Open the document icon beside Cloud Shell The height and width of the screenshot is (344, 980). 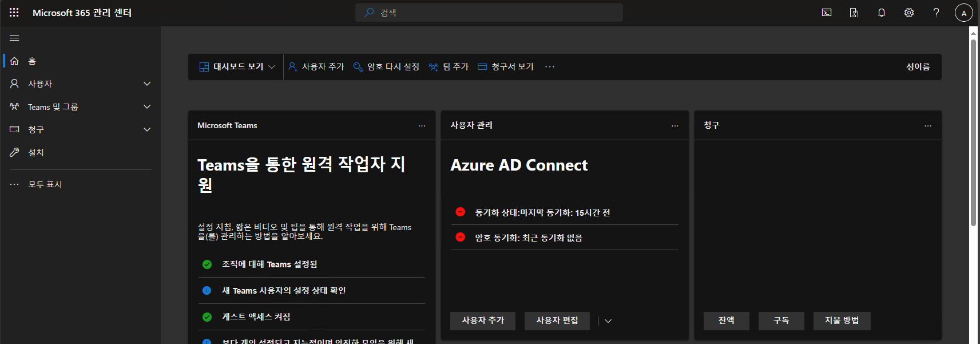click(854, 13)
